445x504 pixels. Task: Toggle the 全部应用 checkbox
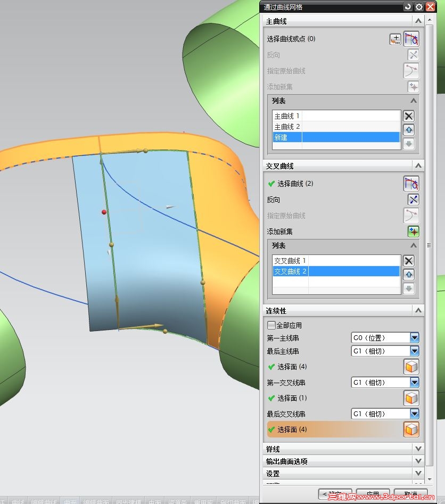click(x=271, y=325)
